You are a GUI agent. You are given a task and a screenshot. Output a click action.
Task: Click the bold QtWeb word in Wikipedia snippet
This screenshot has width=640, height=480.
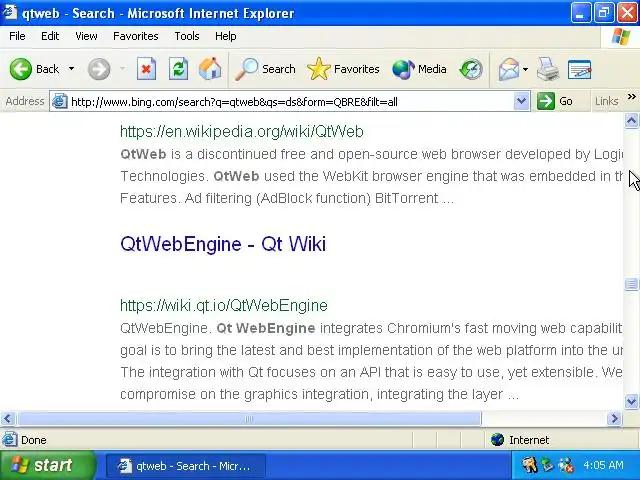click(143, 154)
